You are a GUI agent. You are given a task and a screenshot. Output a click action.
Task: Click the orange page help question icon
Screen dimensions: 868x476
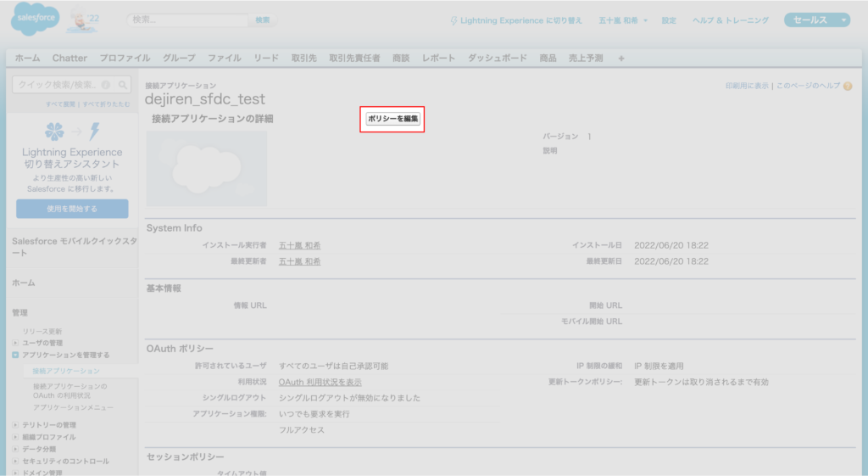[x=848, y=86]
